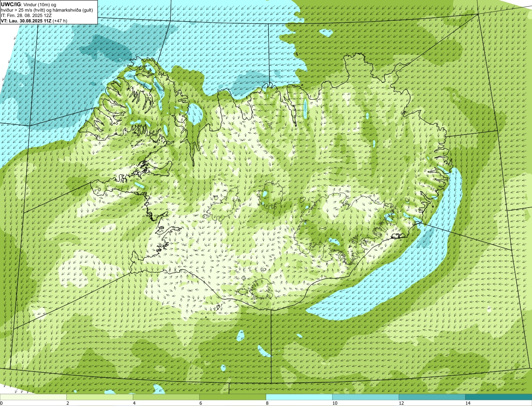Click the legend value "6"
Image resolution: width=532 pixels, height=406 pixels.
pyautogui.click(x=200, y=403)
